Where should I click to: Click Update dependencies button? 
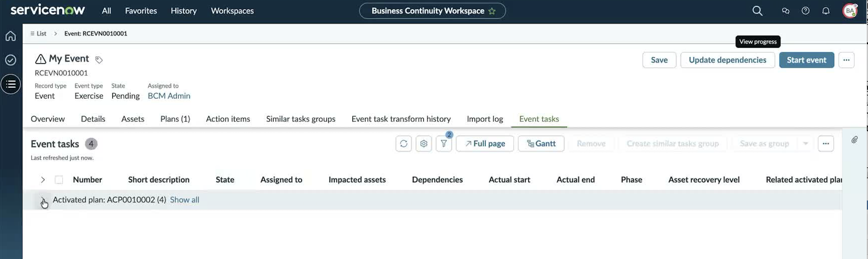(x=728, y=60)
